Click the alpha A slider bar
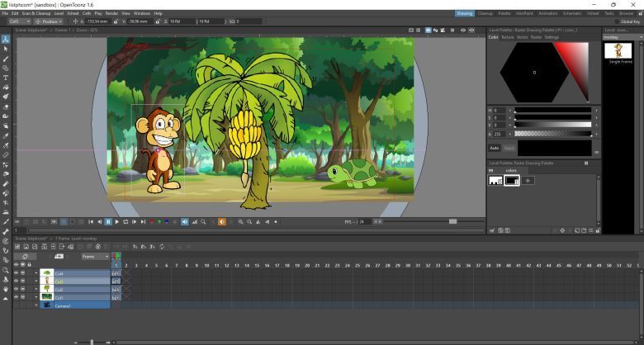The width and height of the screenshot is (644, 345). pos(552,134)
